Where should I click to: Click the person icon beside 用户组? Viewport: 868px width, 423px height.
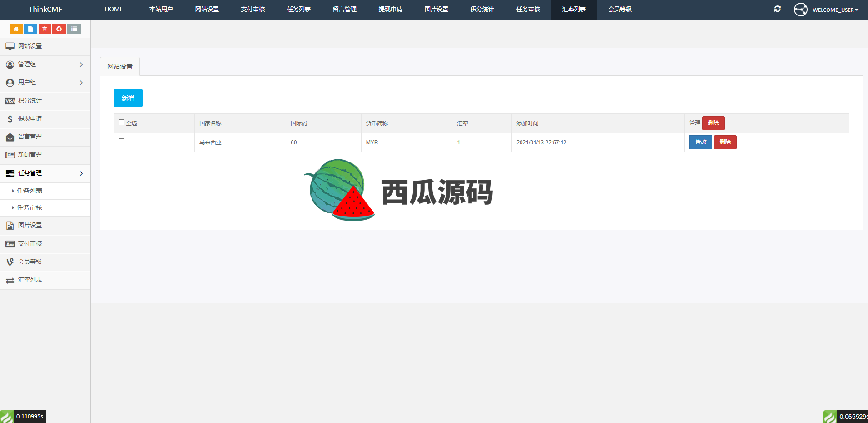pyautogui.click(x=10, y=83)
